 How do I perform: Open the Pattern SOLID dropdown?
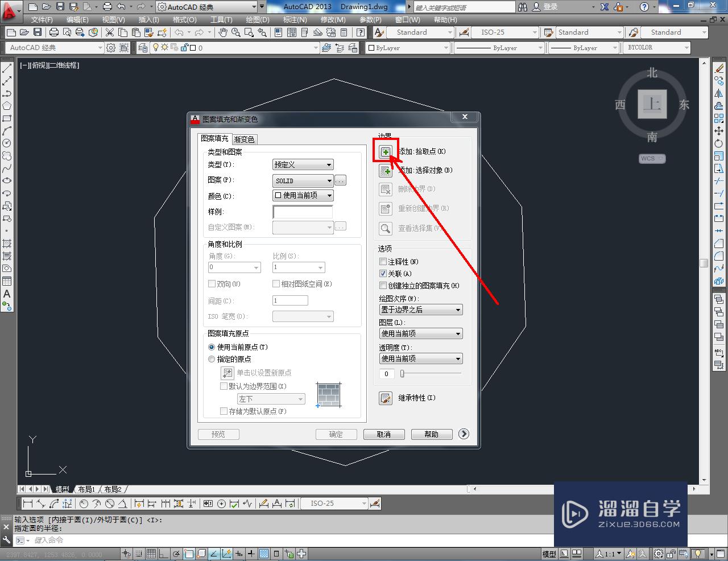click(303, 180)
